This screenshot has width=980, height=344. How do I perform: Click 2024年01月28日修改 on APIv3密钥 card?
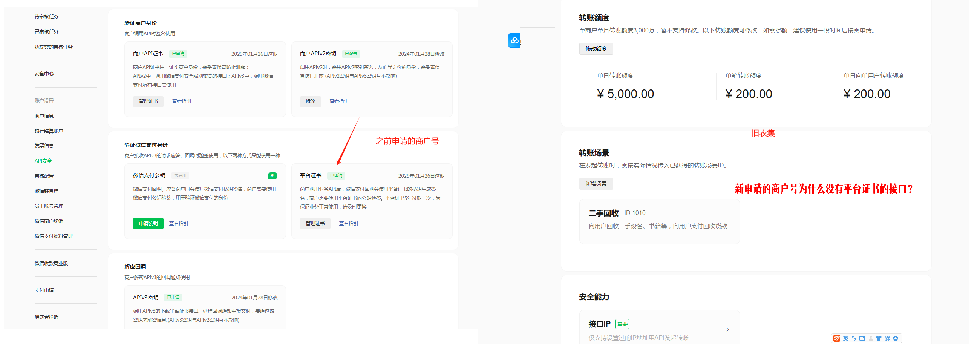254,298
